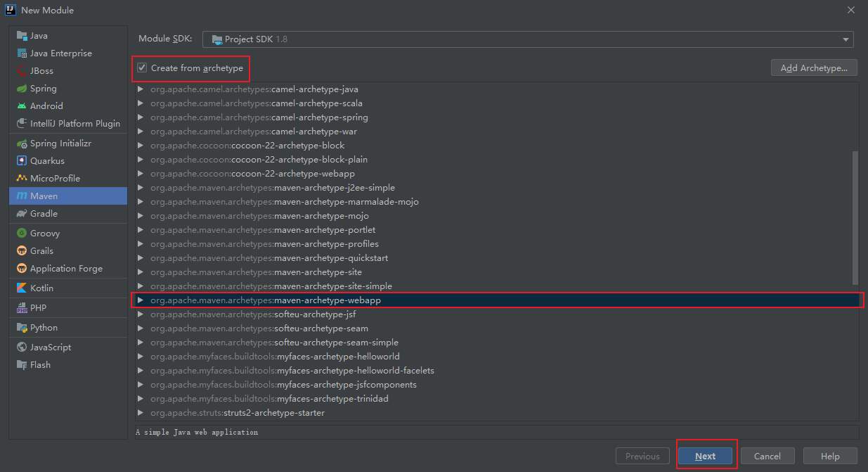Image resolution: width=868 pixels, height=472 pixels.
Task: Click the Maven icon in sidebar
Action: coord(22,196)
